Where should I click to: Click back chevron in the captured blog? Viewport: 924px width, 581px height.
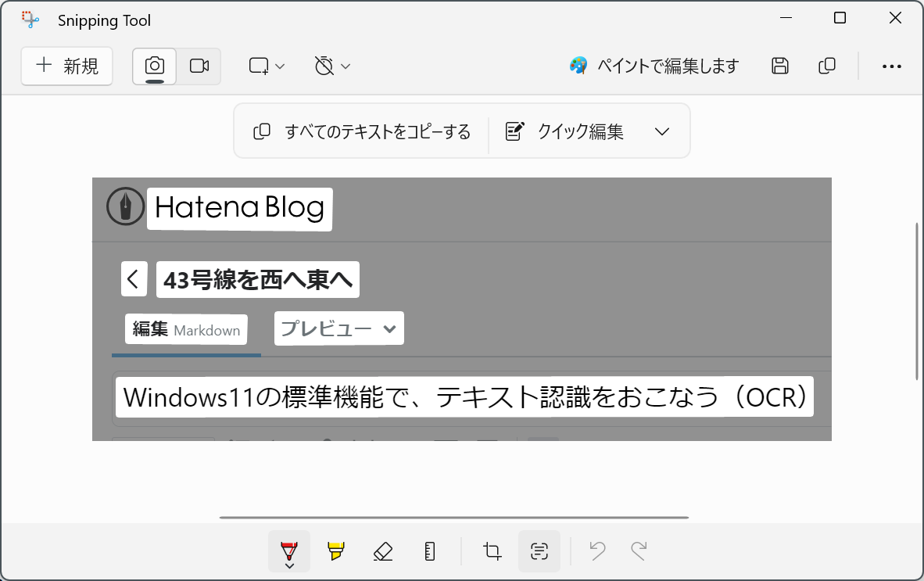pos(134,278)
